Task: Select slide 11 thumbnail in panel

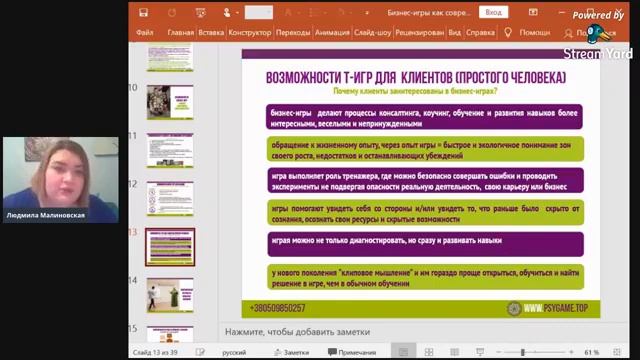Action: tap(170, 150)
